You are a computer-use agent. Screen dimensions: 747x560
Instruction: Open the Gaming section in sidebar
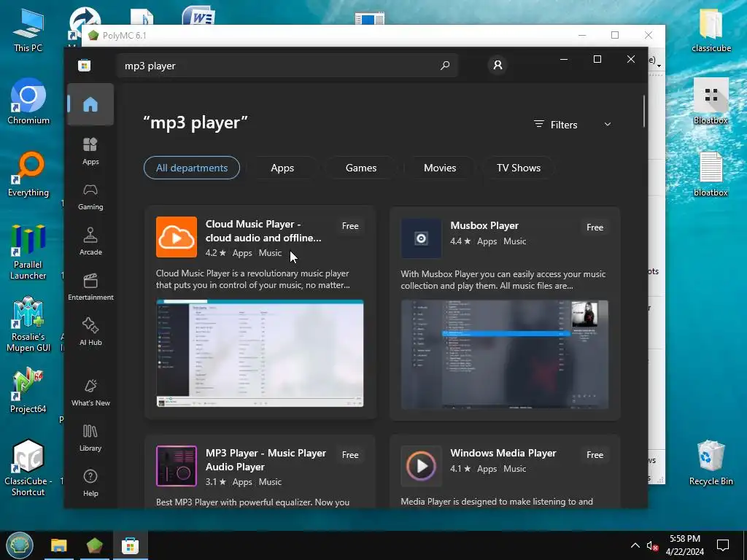(90, 197)
